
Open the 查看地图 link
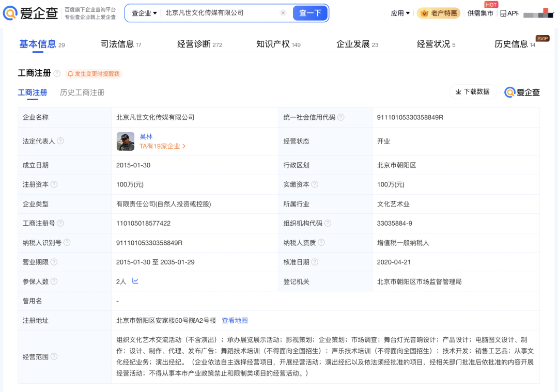pos(235,320)
